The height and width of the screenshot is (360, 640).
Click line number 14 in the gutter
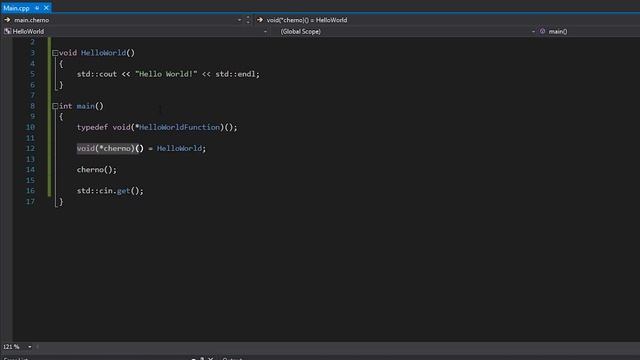(30, 169)
